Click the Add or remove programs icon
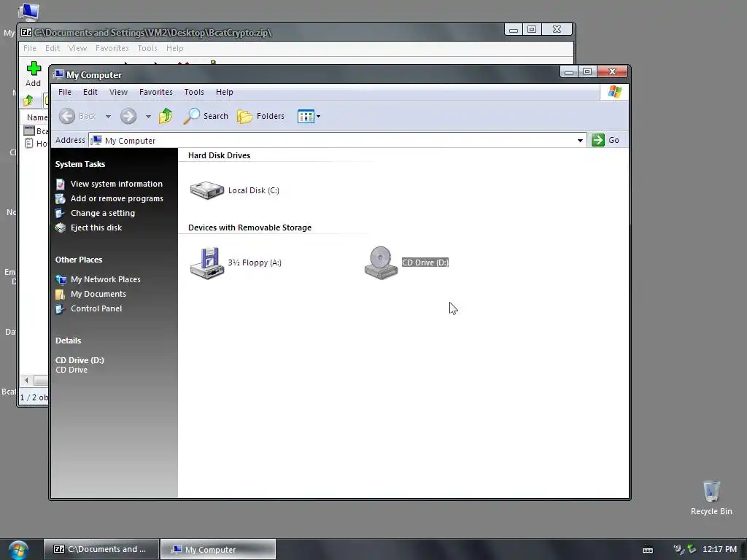747x560 pixels. (60, 198)
